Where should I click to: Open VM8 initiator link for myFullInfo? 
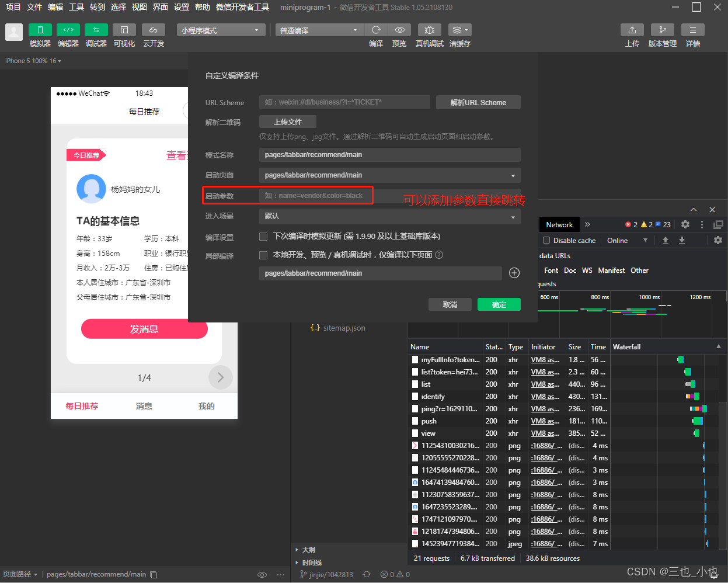tap(545, 360)
